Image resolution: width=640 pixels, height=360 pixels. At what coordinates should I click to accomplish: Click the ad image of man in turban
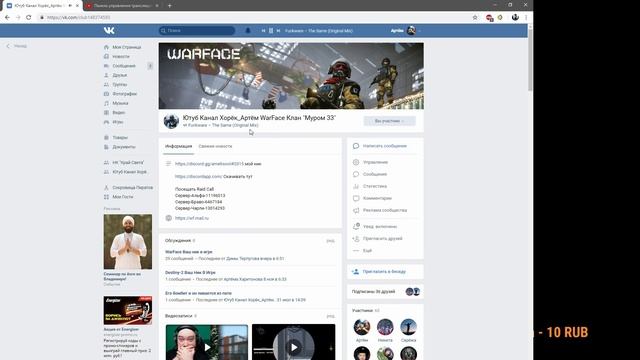(128, 242)
